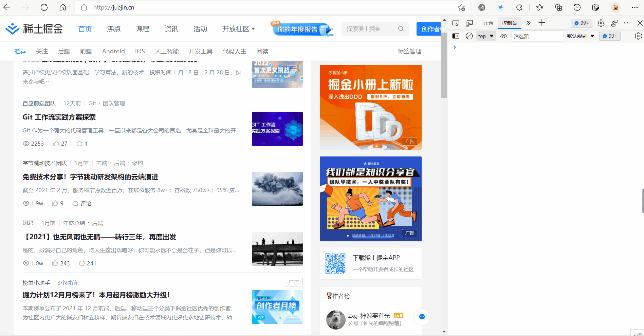The width and height of the screenshot is (644, 336).
Task: Go back with the browser back arrow
Action: click(7, 7)
